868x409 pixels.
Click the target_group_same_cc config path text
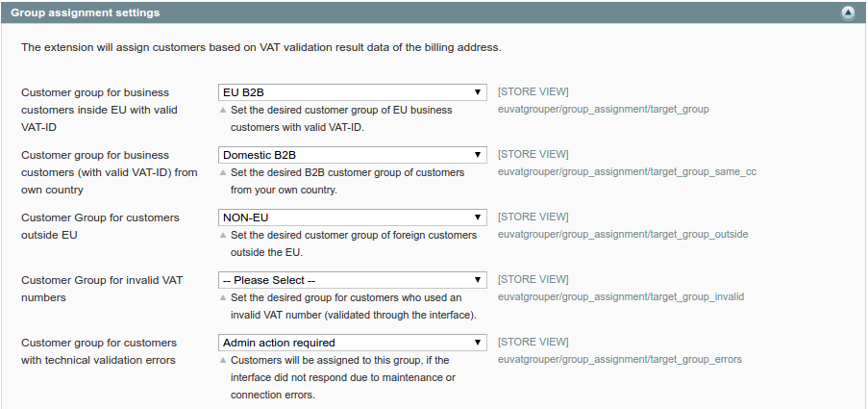click(x=627, y=172)
